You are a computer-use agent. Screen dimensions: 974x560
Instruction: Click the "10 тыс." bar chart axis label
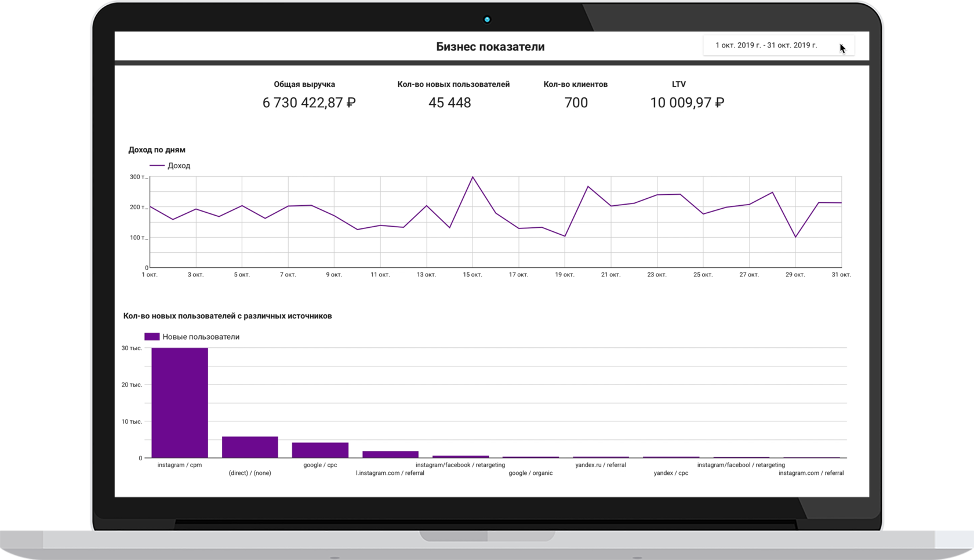tap(132, 422)
